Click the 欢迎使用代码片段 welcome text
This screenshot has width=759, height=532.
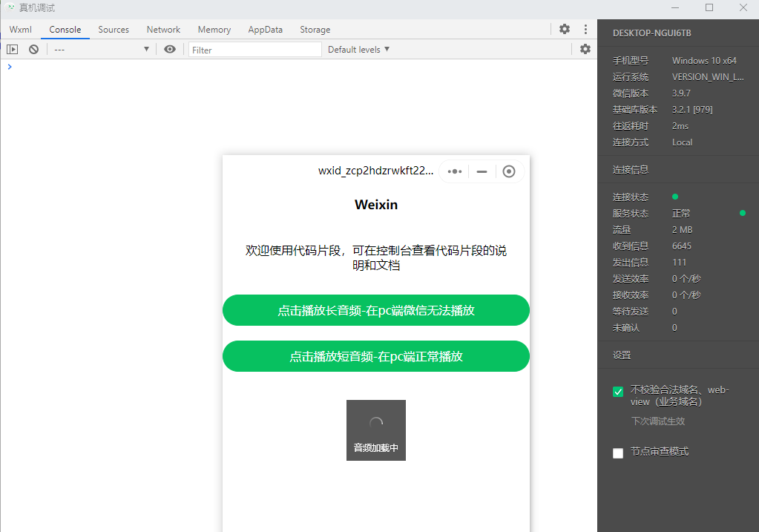[376, 257]
